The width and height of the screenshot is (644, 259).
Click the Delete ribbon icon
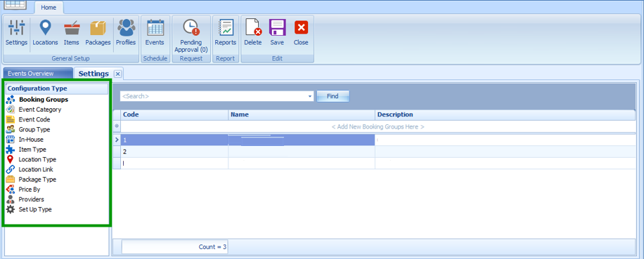pyautogui.click(x=253, y=33)
